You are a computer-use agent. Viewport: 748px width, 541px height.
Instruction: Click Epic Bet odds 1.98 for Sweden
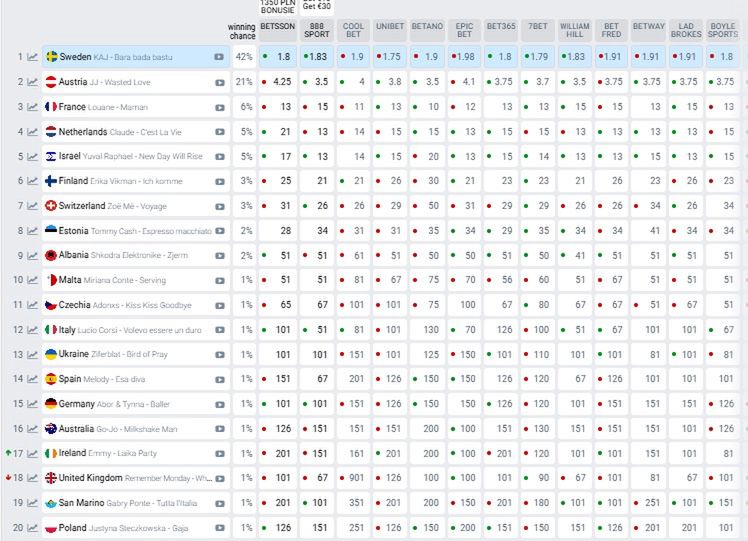(x=464, y=57)
